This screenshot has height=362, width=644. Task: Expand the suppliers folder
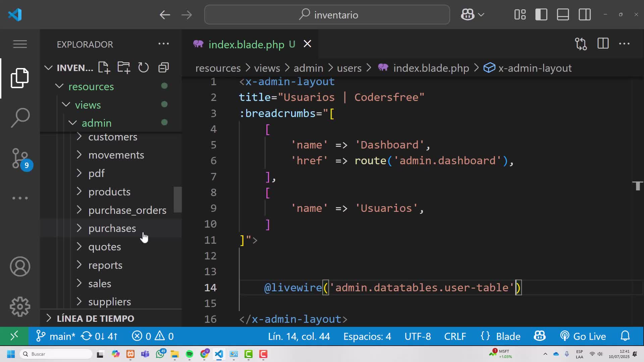[79, 301]
